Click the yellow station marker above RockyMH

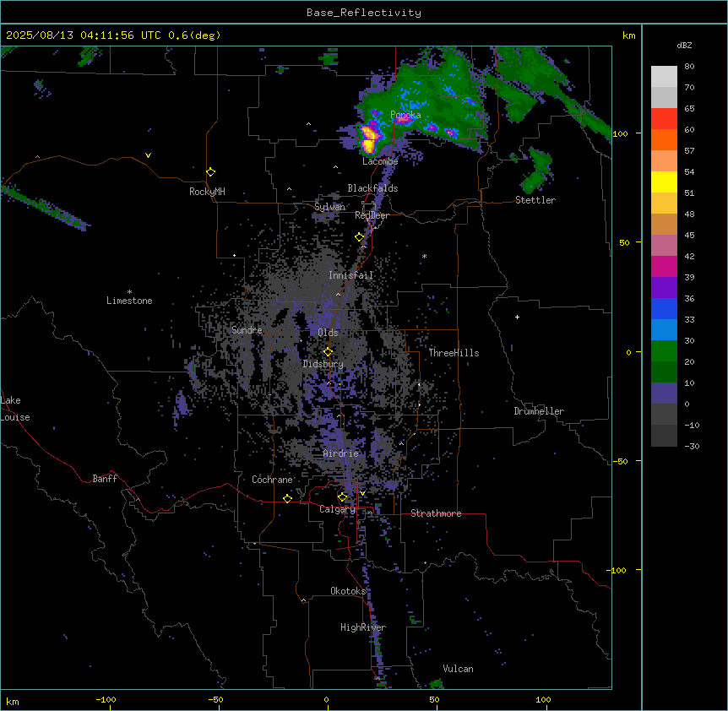pos(210,172)
